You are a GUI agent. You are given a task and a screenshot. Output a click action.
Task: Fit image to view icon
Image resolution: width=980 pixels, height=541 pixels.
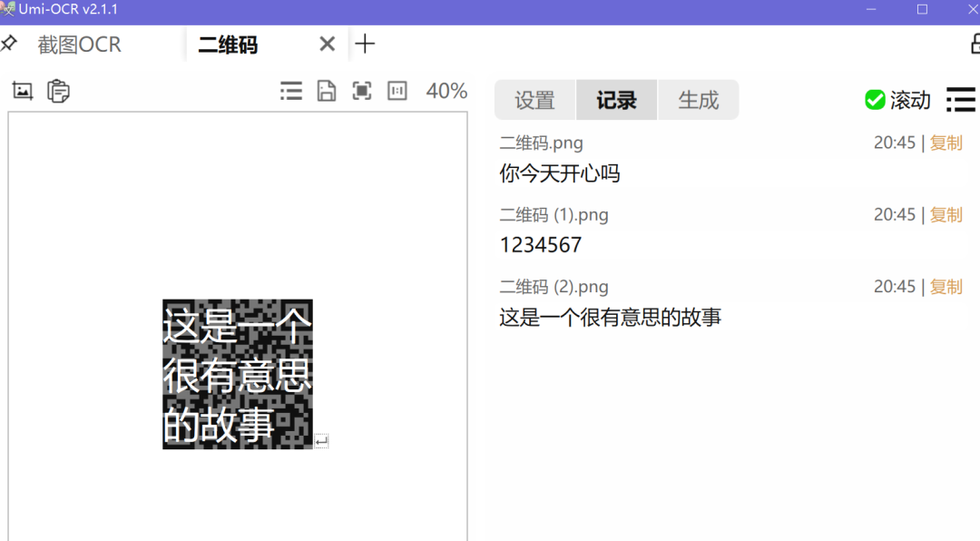point(362,91)
